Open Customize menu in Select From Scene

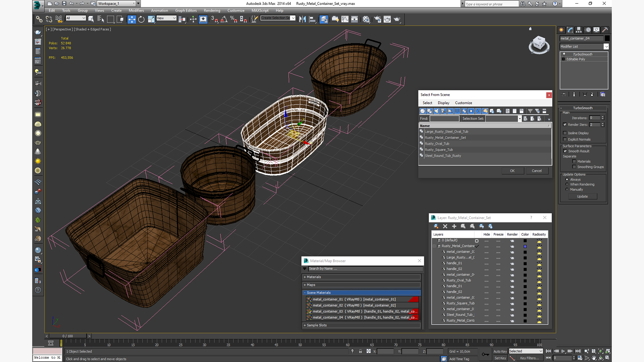464,103
